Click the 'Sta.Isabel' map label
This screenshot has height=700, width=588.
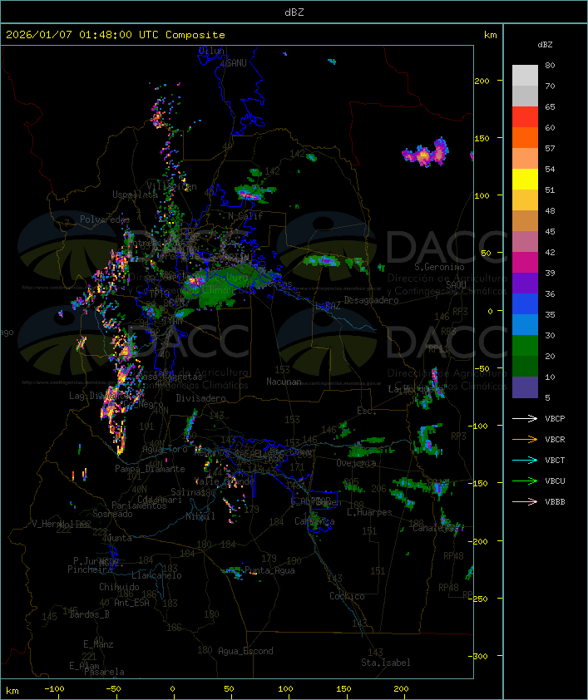coord(386,663)
